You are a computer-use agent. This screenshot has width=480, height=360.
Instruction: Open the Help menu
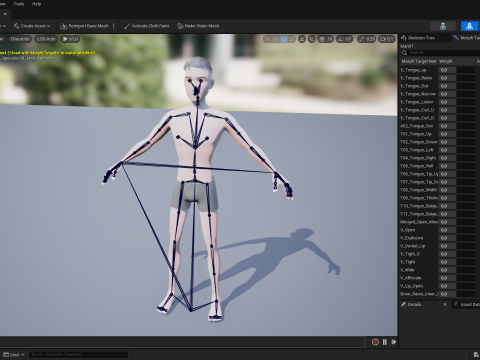click(36, 4)
